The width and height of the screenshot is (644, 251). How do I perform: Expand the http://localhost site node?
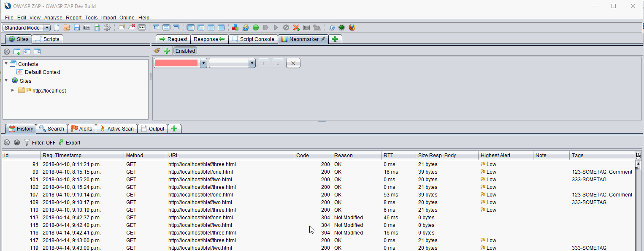tap(13, 90)
